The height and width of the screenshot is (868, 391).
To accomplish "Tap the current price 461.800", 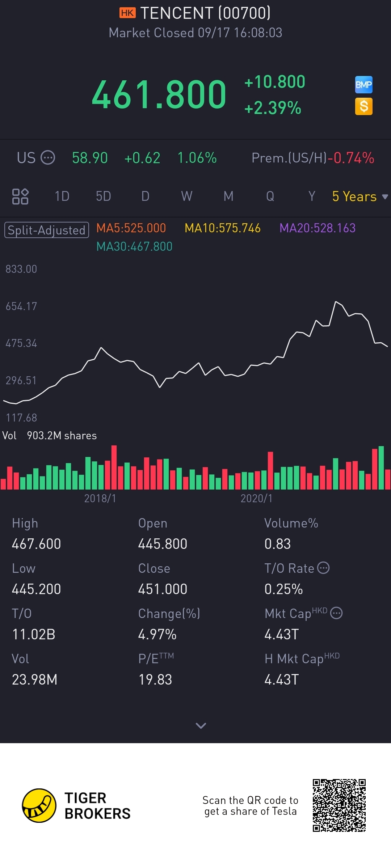I will pos(159,95).
